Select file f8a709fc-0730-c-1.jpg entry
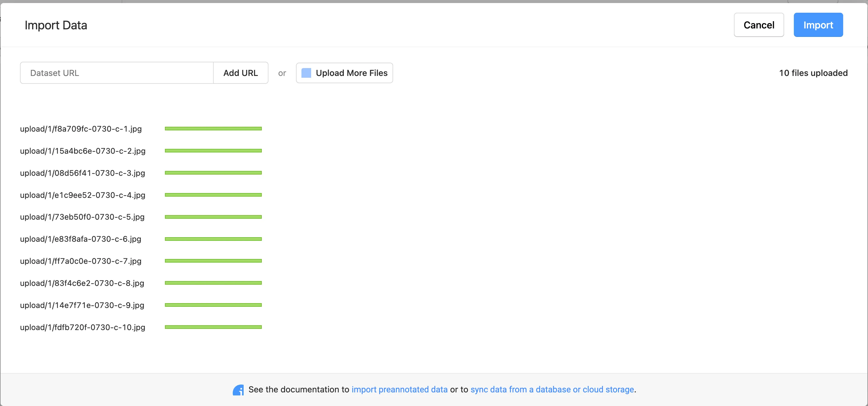Image resolution: width=868 pixels, height=406 pixels. click(81, 129)
